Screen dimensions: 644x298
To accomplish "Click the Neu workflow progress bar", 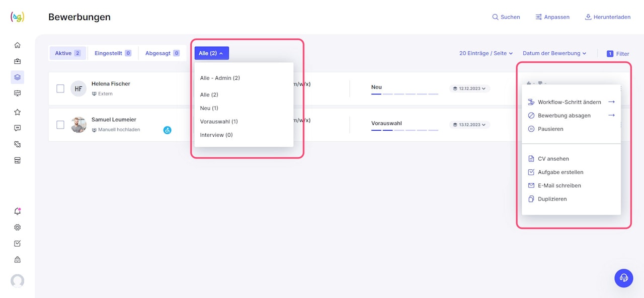I will pyautogui.click(x=405, y=94).
